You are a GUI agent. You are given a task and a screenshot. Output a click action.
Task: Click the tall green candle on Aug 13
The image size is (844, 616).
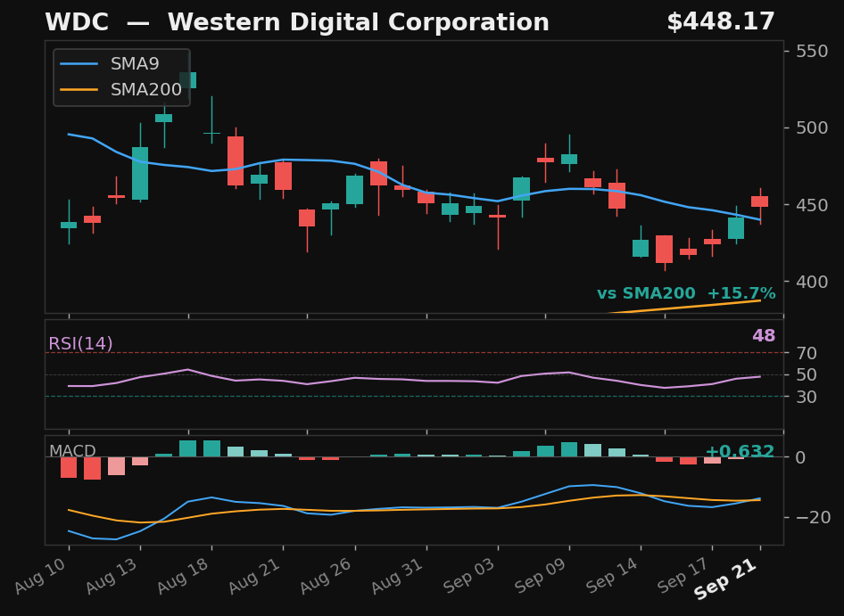point(140,173)
